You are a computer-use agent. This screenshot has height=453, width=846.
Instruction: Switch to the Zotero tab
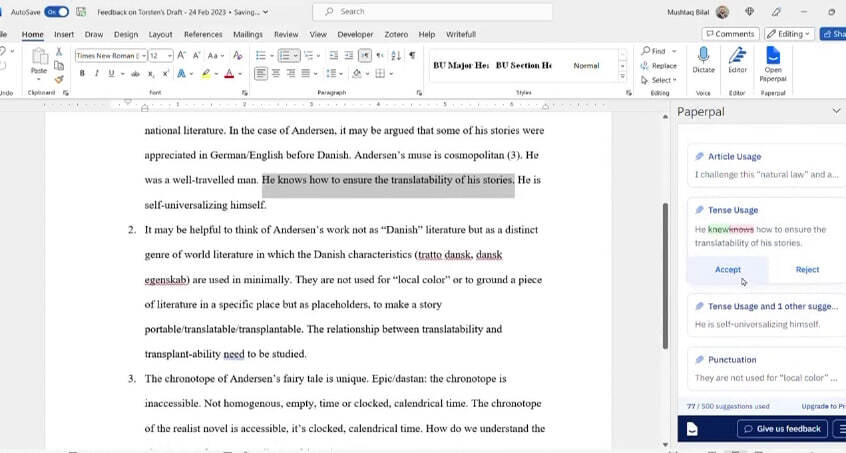pyautogui.click(x=397, y=34)
